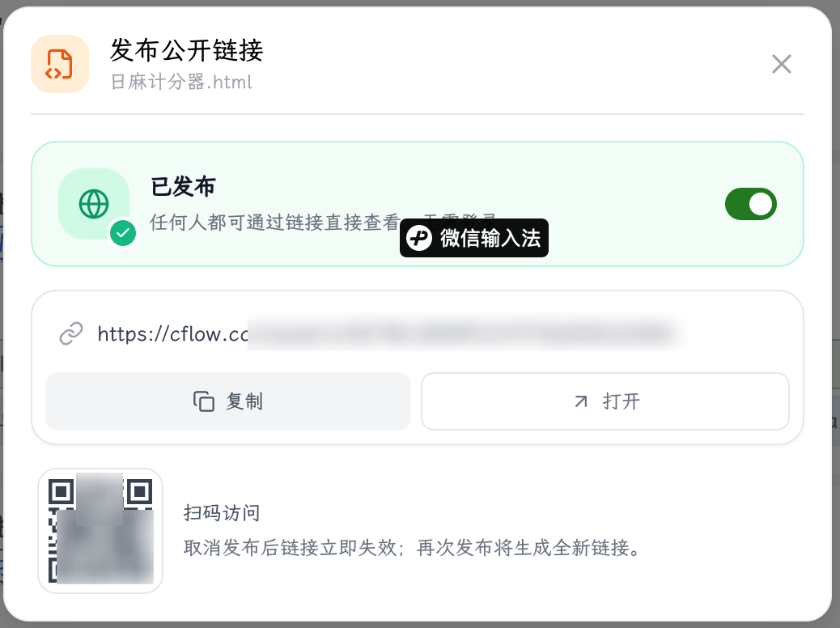Click the green globe icon
Image resolution: width=840 pixels, height=628 pixels.
[94, 204]
